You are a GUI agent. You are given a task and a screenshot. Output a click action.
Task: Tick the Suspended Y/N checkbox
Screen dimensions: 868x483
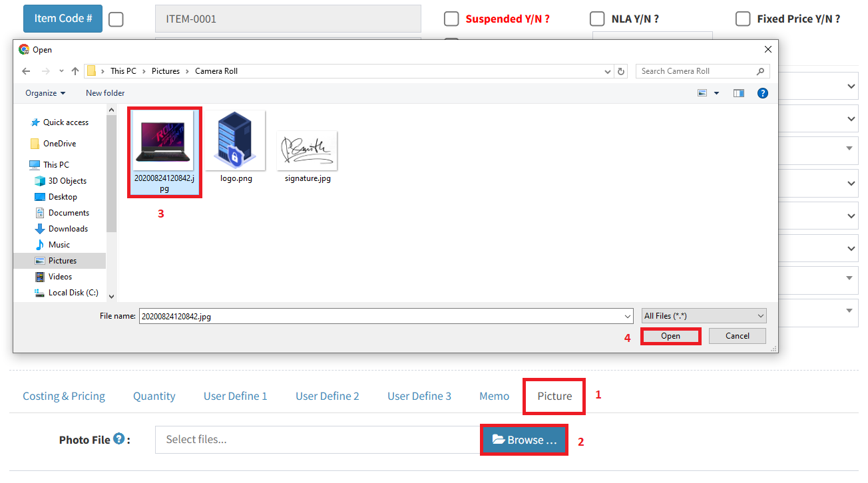451,19
